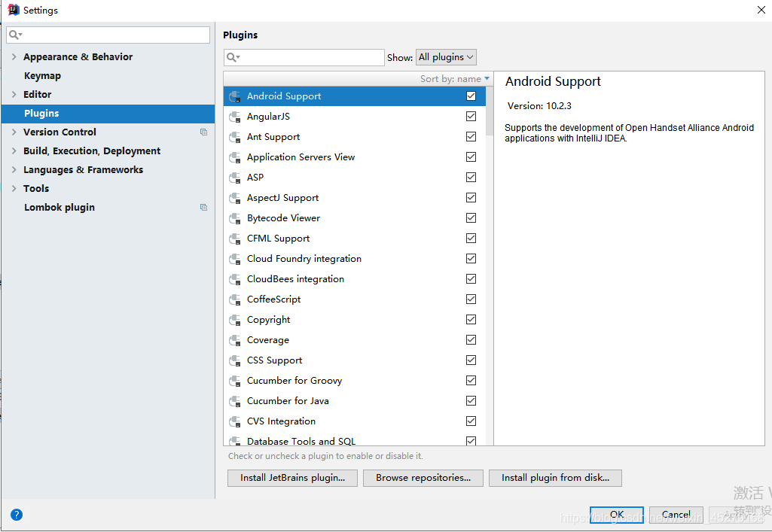Click the CVS Integration plugin icon
The image size is (772, 532).
[x=235, y=421]
